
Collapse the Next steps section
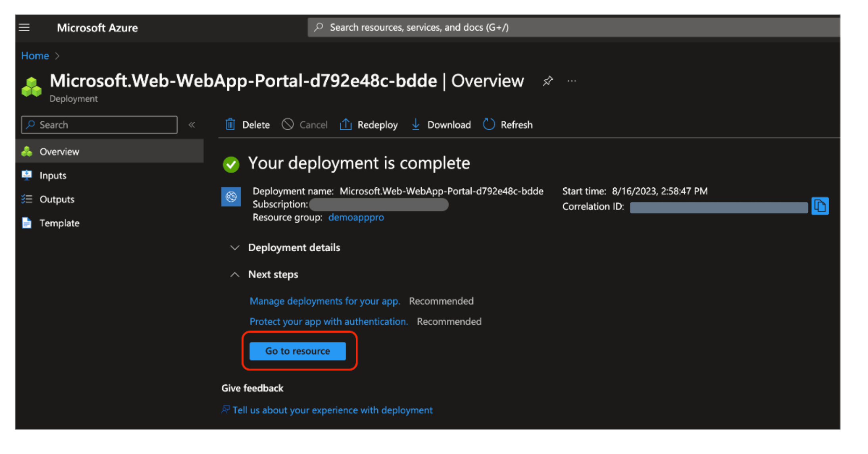(234, 274)
